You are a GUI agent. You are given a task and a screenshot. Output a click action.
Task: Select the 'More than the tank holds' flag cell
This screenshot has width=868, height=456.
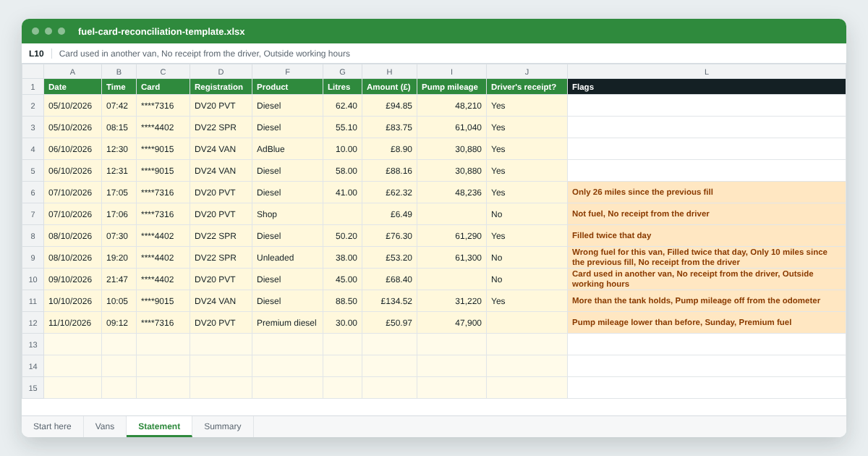point(707,301)
